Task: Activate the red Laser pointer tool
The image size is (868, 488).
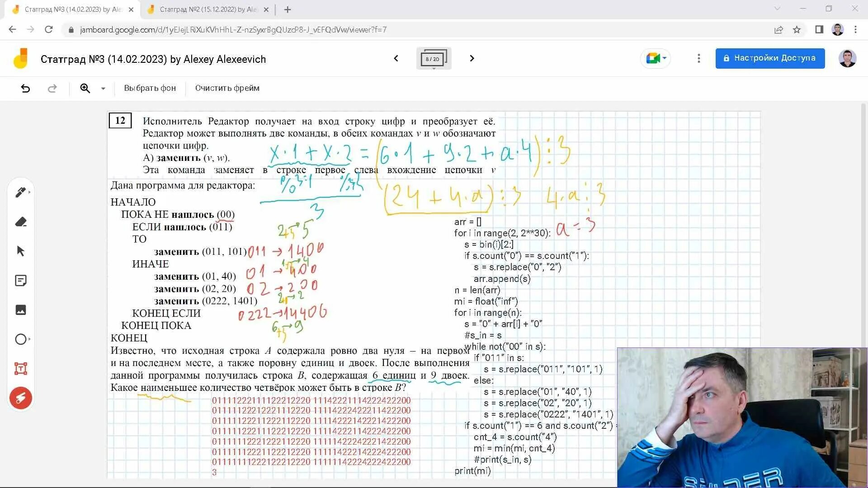Action: click(21, 398)
